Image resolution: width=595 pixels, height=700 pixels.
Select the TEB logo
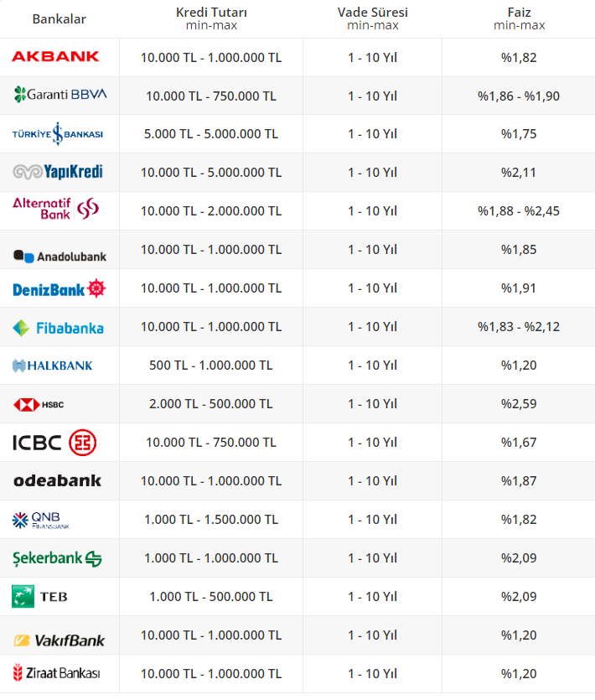pos(40,597)
